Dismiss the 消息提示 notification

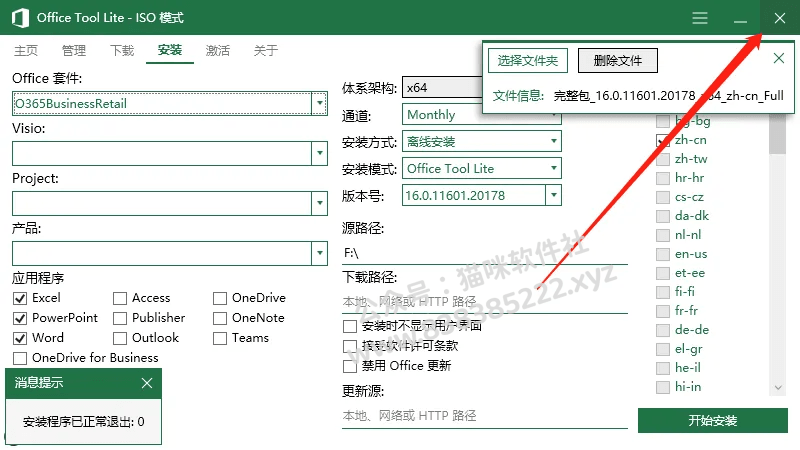[147, 383]
